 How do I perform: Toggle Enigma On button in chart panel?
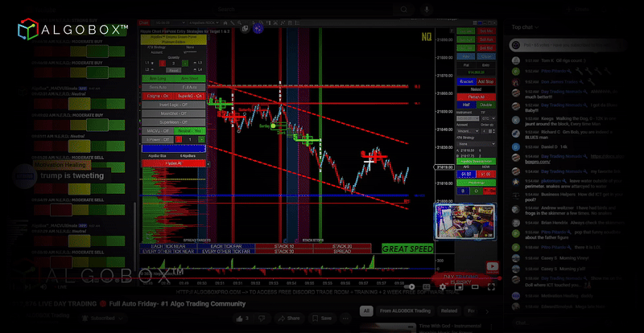[x=159, y=95]
